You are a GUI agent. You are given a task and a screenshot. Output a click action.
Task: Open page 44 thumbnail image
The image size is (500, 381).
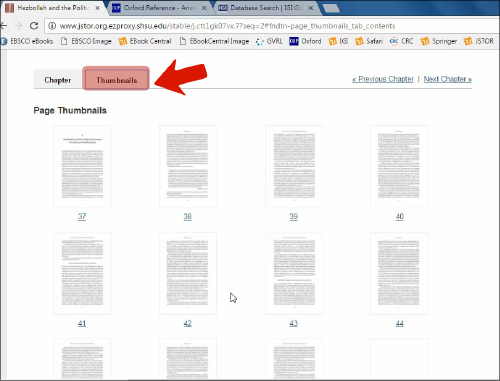pos(399,273)
